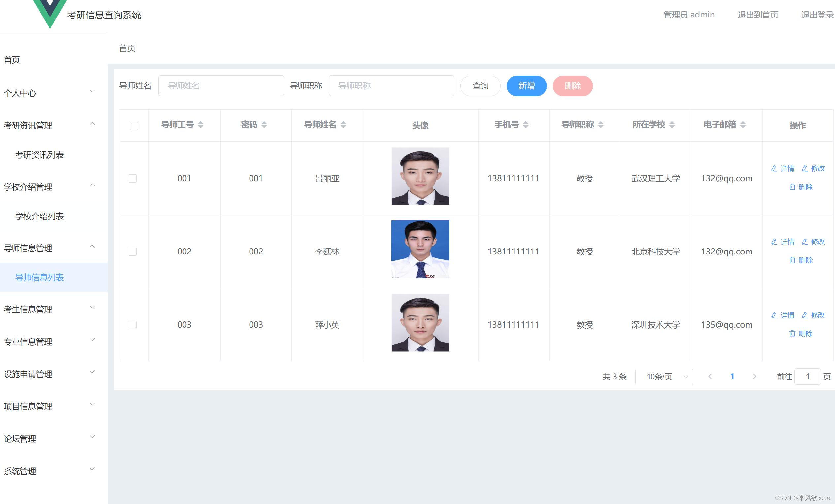This screenshot has width=835, height=504.
Task: Click the 查询 search button
Action: 480,86
